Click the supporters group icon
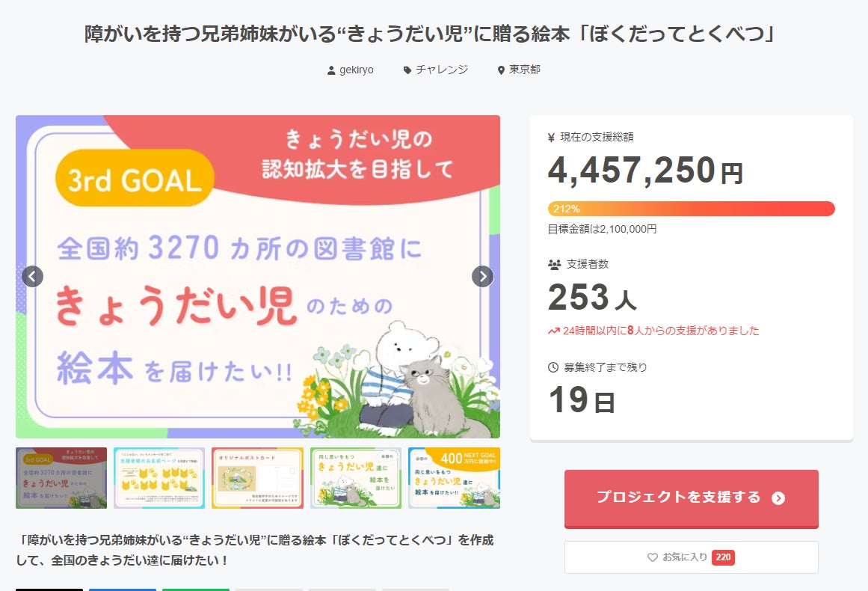 tap(554, 264)
